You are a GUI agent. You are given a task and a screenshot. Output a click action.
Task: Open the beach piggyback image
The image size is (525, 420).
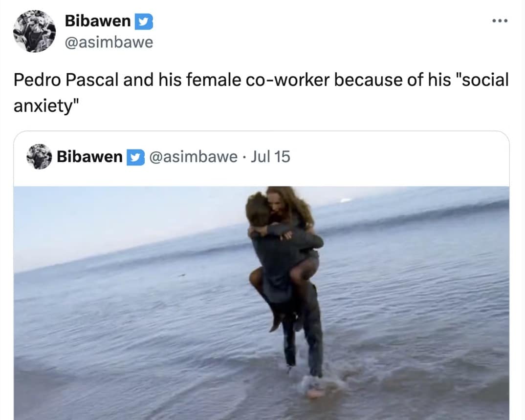[262, 303]
